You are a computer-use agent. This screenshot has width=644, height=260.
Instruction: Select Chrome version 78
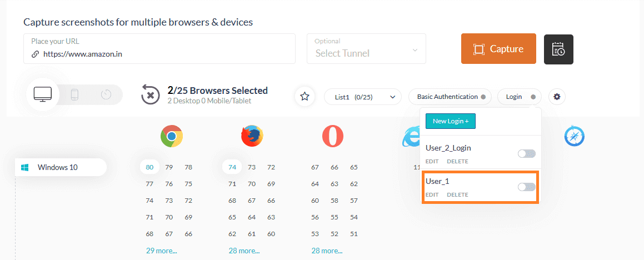coord(188,167)
